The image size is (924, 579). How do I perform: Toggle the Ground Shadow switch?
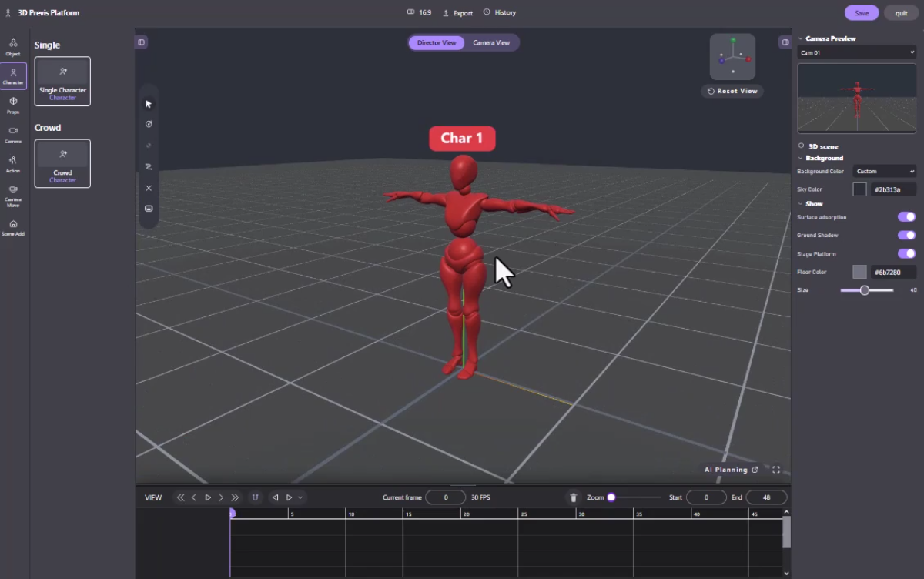[907, 235]
